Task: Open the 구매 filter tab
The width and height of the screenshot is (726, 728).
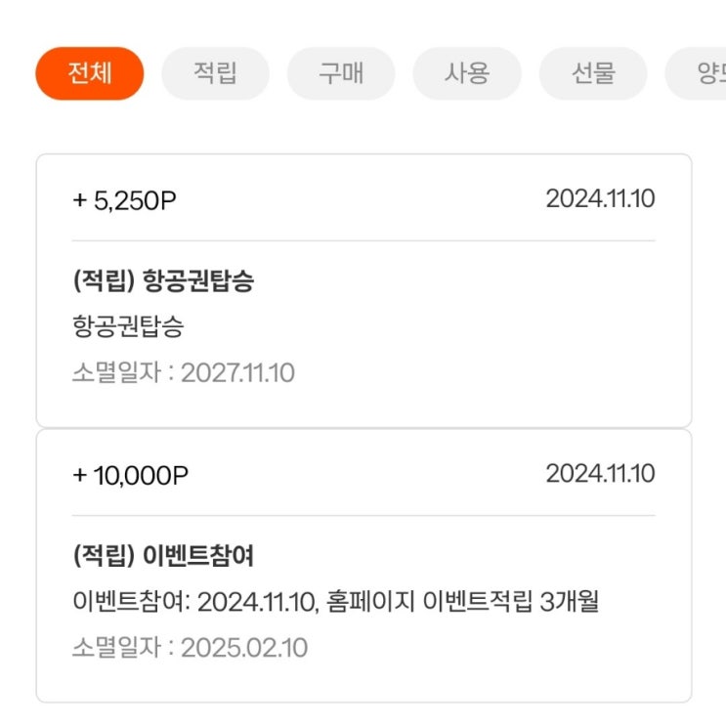Action: click(x=341, y=73)
